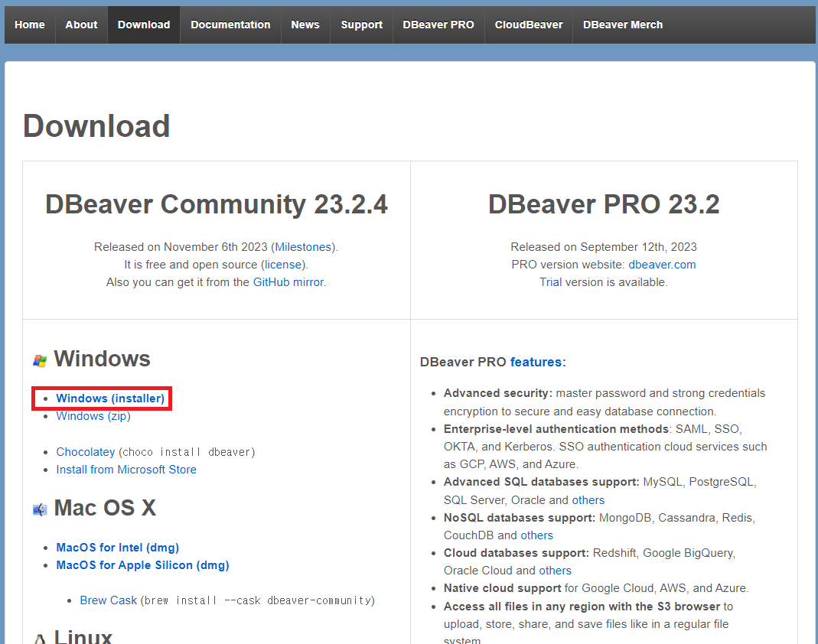
Task: Open the CloudBeaver nav item
Action: tap(529, 24)
